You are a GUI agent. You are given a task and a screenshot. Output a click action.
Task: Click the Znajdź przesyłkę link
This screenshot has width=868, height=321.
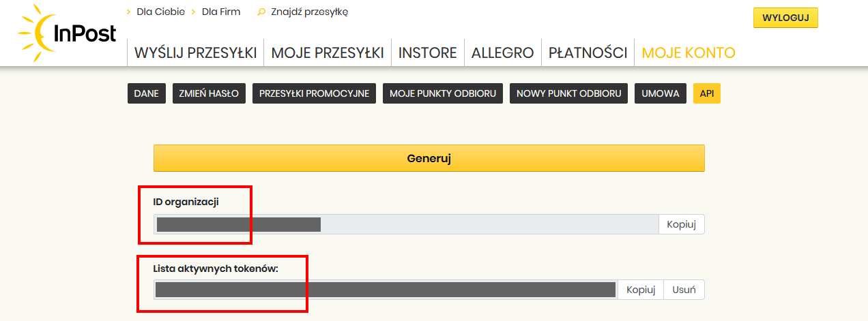point(309,12)
